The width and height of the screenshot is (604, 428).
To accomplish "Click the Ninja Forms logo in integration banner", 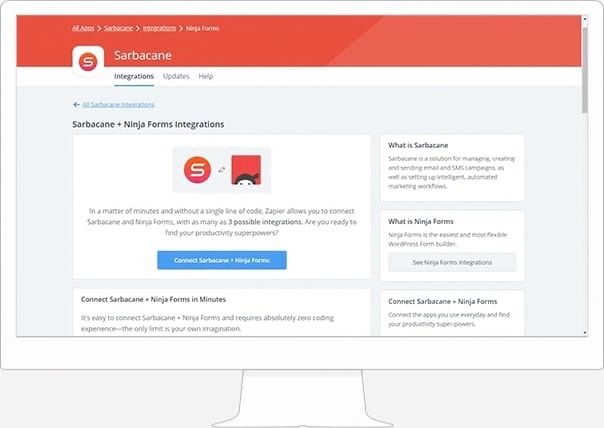I will coord(246,170).
